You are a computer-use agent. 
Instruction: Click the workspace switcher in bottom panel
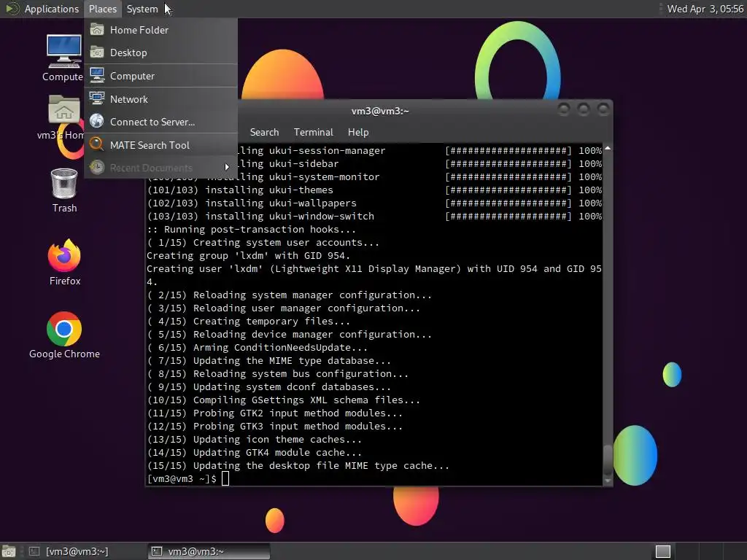(x=662, y=551)
